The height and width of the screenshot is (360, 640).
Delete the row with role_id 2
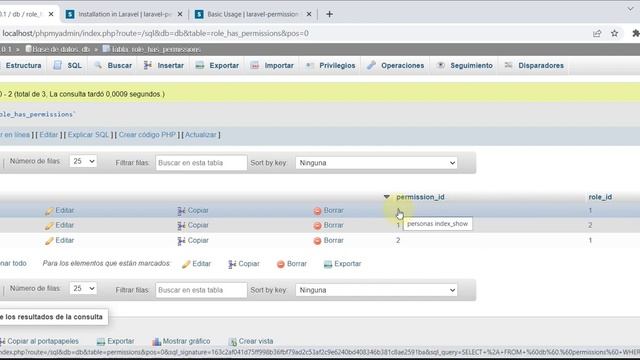(x=329, y=225)
